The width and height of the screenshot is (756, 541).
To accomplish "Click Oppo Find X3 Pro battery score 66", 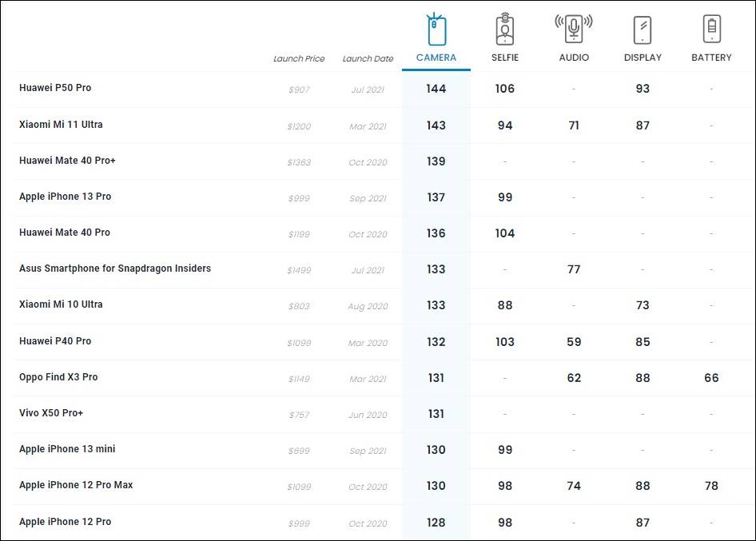I will pyautogui.click(x=711, y=378).
